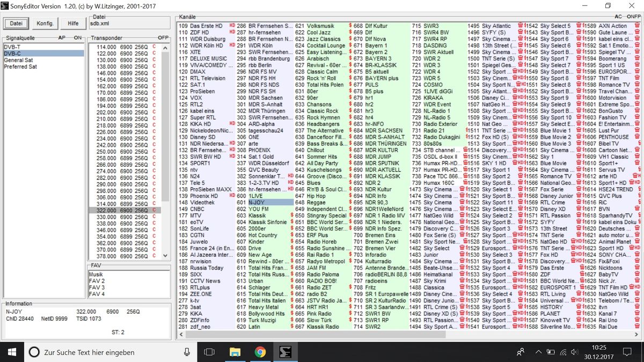
Task: Toggle the AC option above the channel list
Action: pyautogui.click(x=619, y=17)
